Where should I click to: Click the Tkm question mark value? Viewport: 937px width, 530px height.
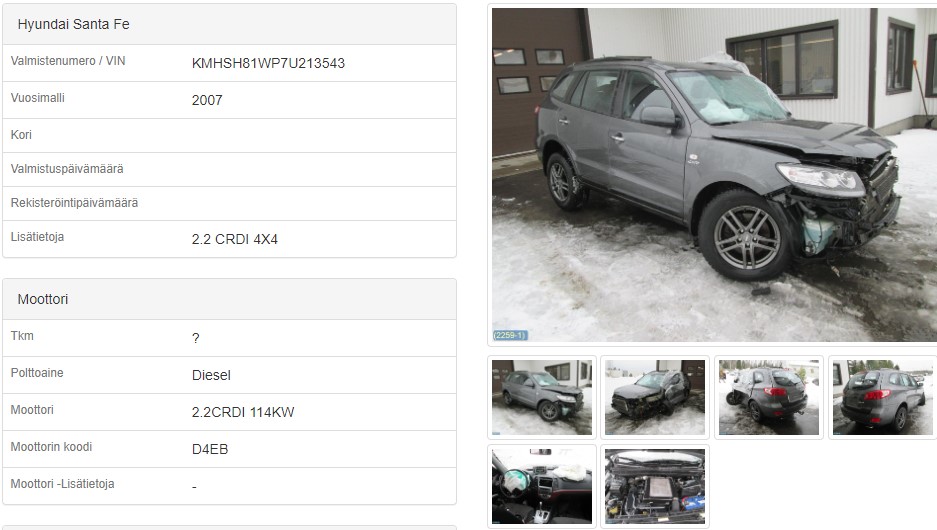pos(195,339)
